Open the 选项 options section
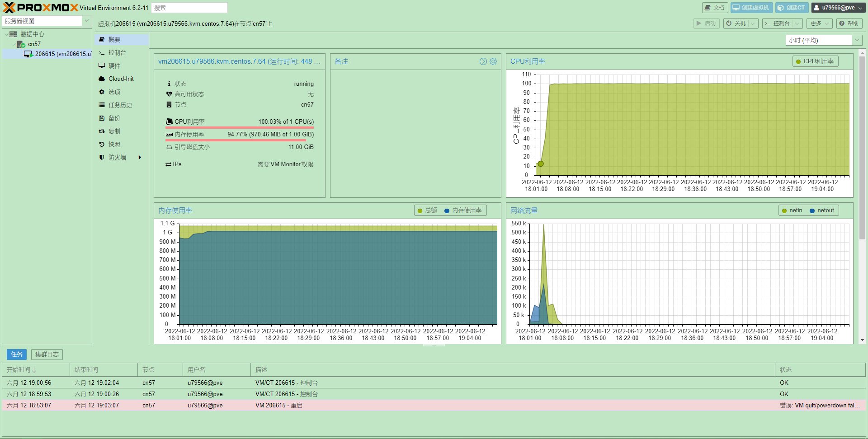Viewport: 868px width, 439px height. (x=121, y=92)
